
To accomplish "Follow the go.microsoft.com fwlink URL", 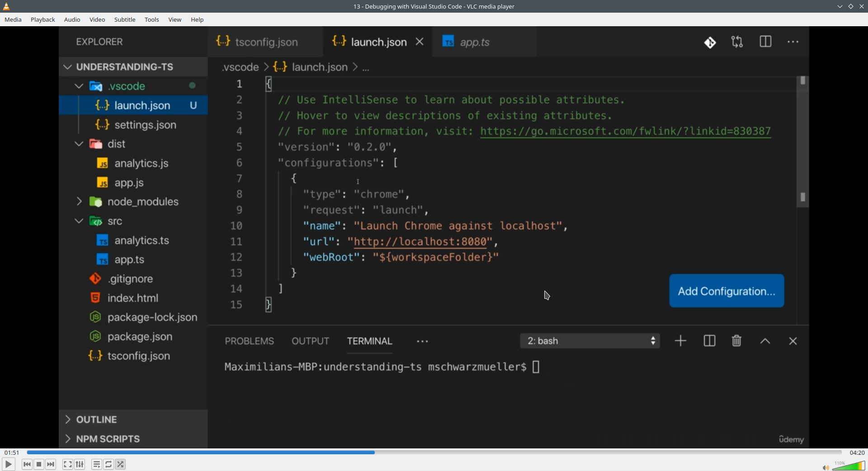I will 625,132.
